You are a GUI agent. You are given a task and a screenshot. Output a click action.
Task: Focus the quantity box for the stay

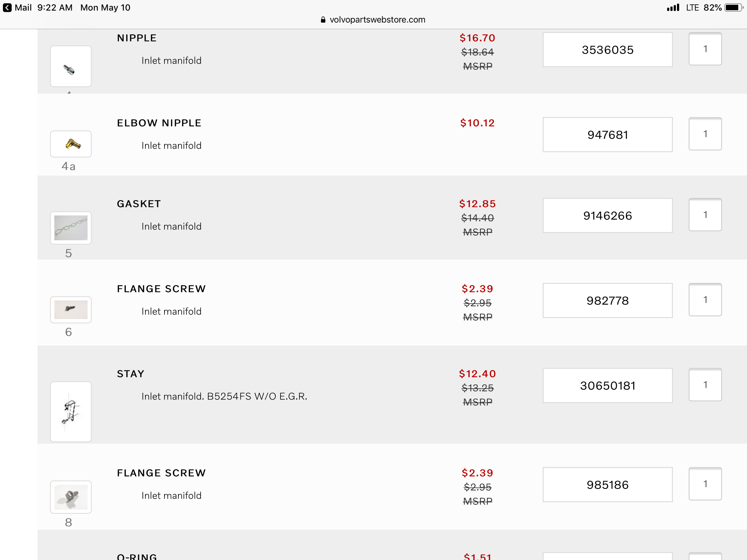(x=705, y=385)
